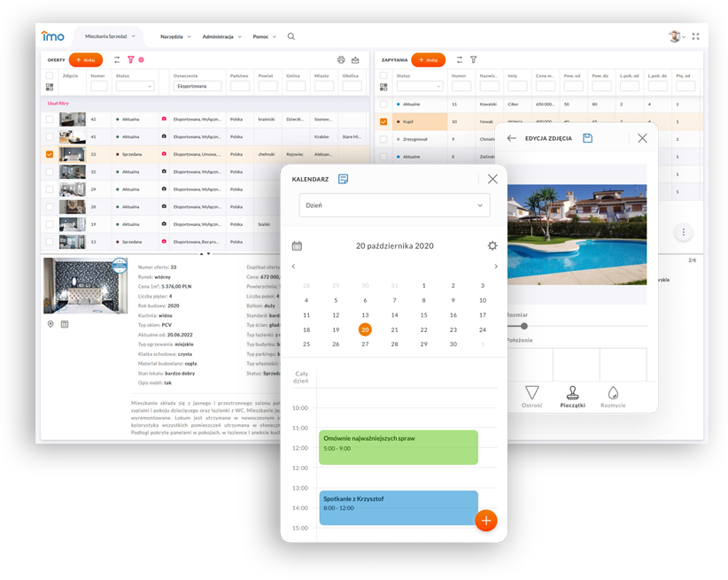Open the Narzędzia menu
728x580 pixels.
[x=175, y=37]
